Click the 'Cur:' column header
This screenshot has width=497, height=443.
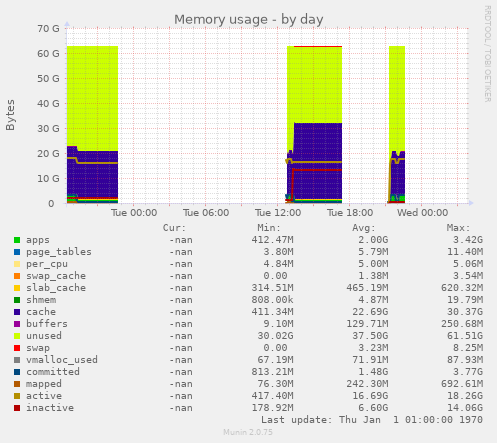(174, 228)
